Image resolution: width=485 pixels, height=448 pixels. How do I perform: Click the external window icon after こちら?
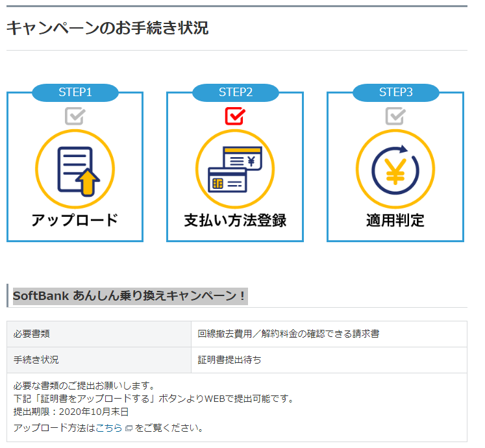coord(129,429)
